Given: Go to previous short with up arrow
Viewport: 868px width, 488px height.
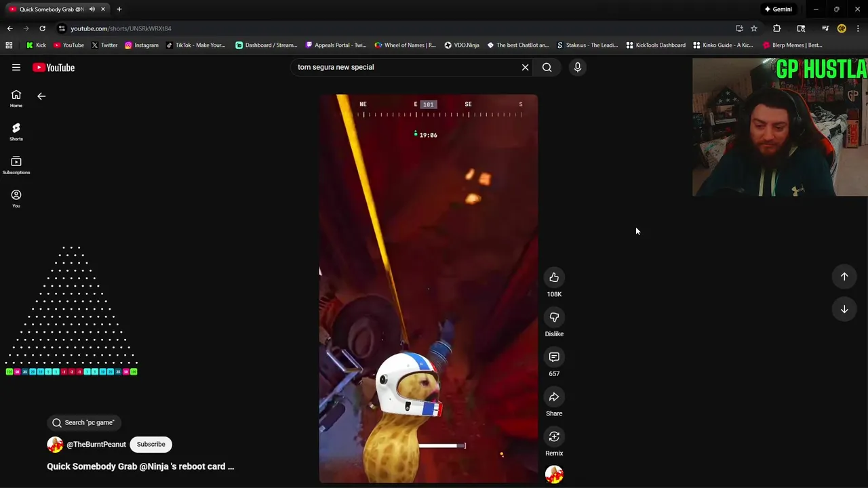Looking at the screenshot, I should point(844,277).
